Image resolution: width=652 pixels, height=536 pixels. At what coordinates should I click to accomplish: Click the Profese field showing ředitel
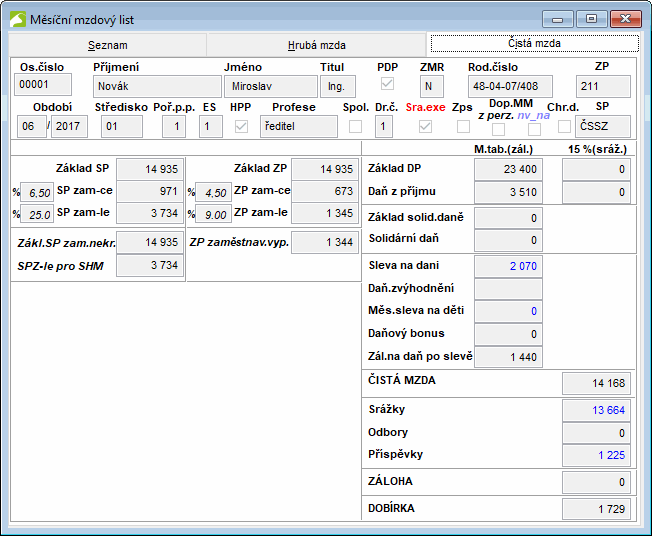coord(299,126)
